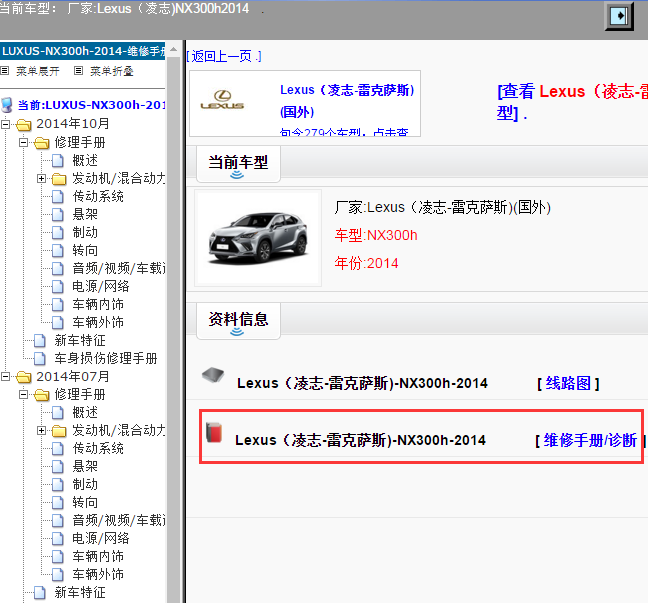This screenshot has width=648, height=603.
Task: Click the 车型:NX300h red text
Action: click(376, 236)
